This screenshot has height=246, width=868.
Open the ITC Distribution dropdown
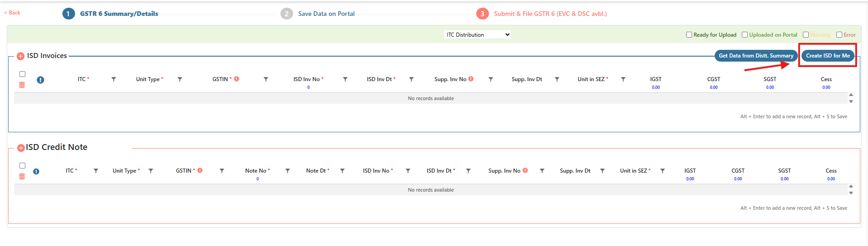pos(478,35)
